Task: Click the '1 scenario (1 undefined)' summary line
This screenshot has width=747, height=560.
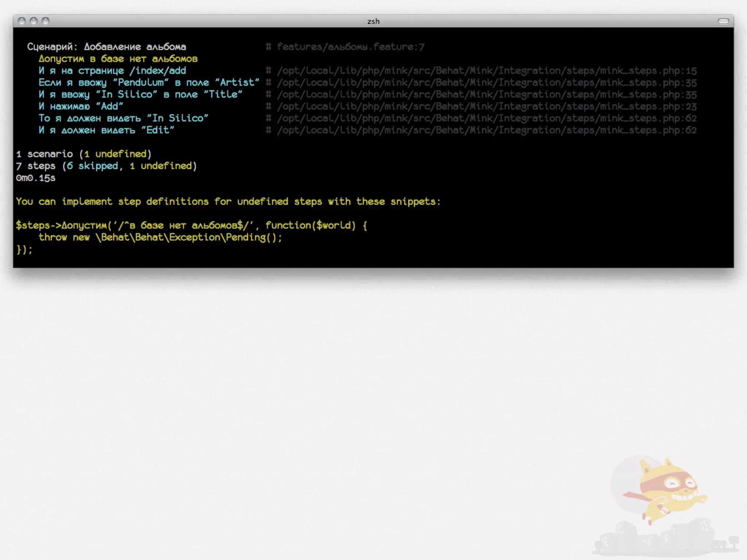Action: pyautogui.click(x=84, y=154)
